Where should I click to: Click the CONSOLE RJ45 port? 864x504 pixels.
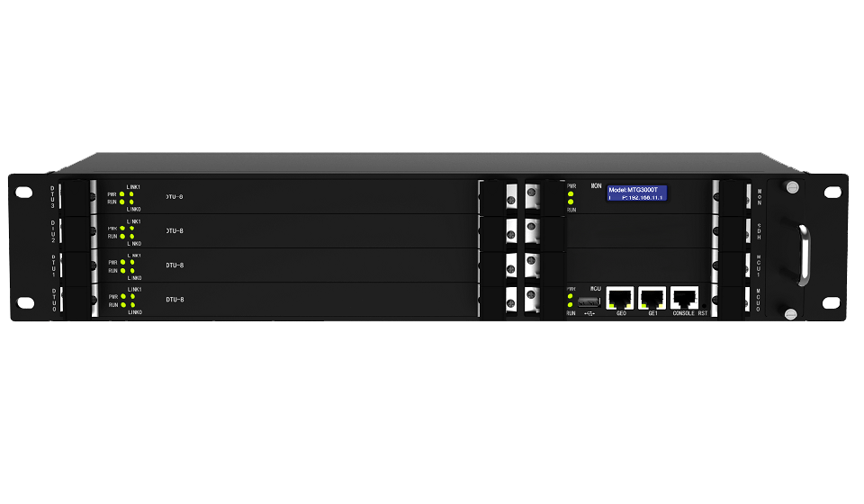(x=684, y=298)
